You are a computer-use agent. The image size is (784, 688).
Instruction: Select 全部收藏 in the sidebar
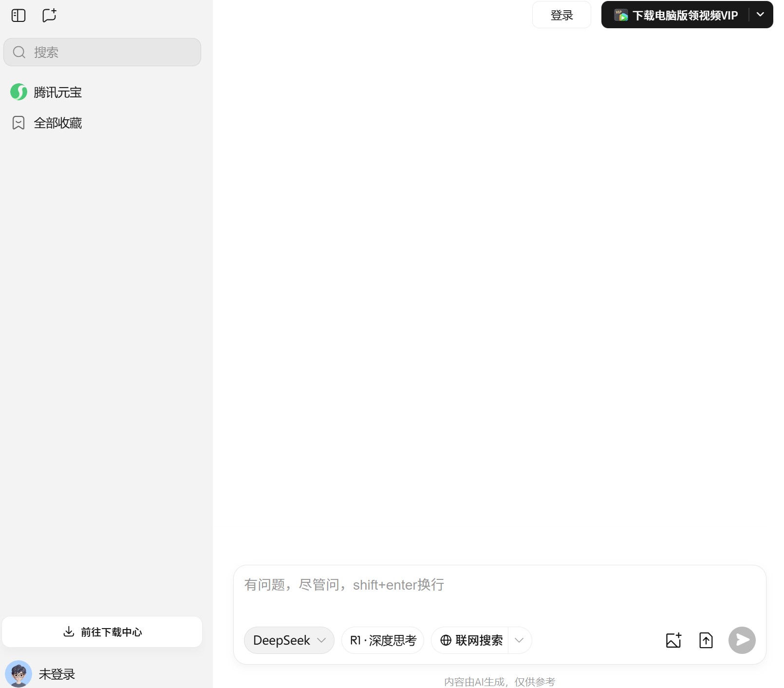click(58, 123)
